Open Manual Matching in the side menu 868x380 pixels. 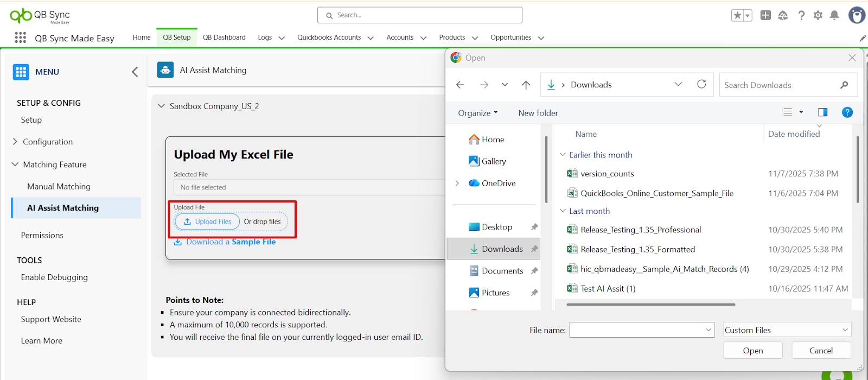pyautogui.click(x=59, y=186)
